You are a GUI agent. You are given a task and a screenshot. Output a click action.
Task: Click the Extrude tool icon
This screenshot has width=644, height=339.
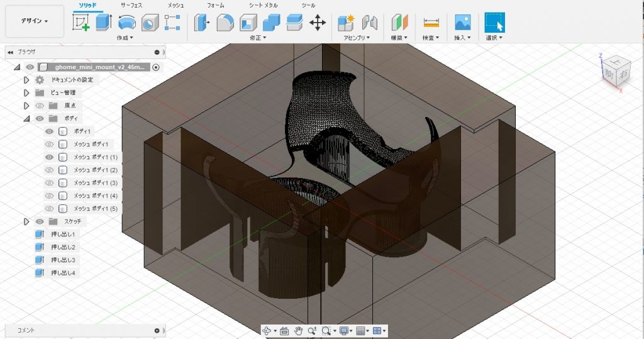click(x=103, y=23)
